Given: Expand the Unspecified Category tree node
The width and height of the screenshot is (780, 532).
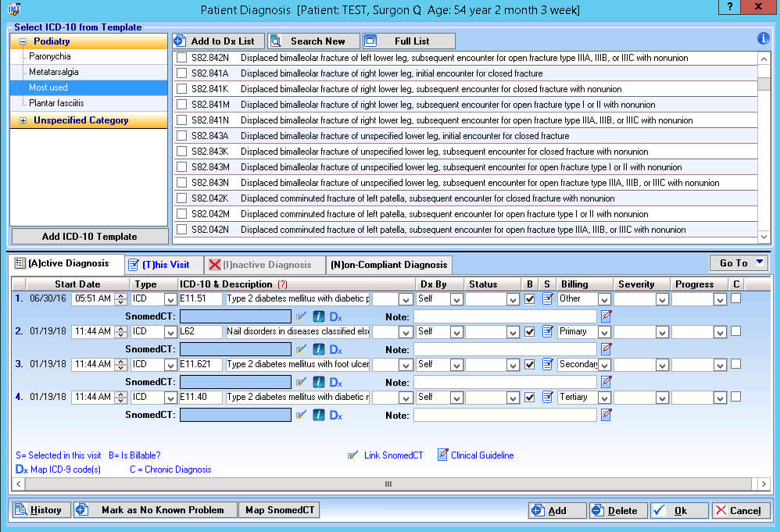Looking at the screenshot, I should 23,120.
